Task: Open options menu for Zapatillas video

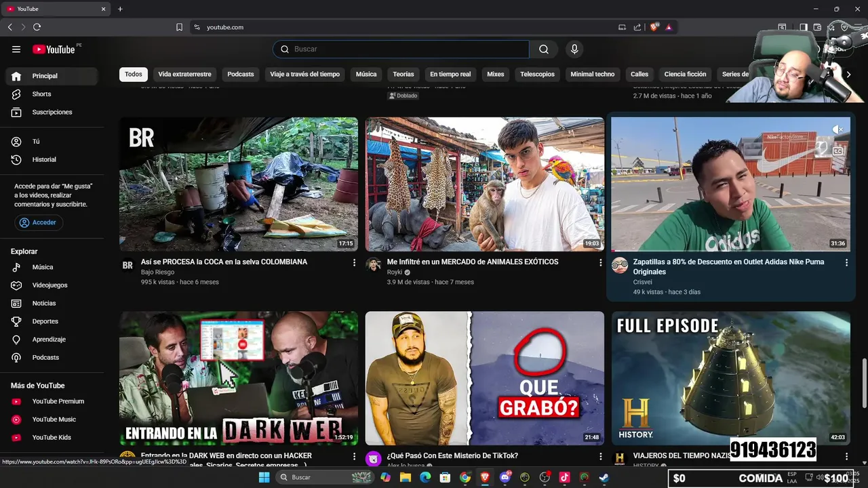Action: pyautogui.click(x=846, y=262)
